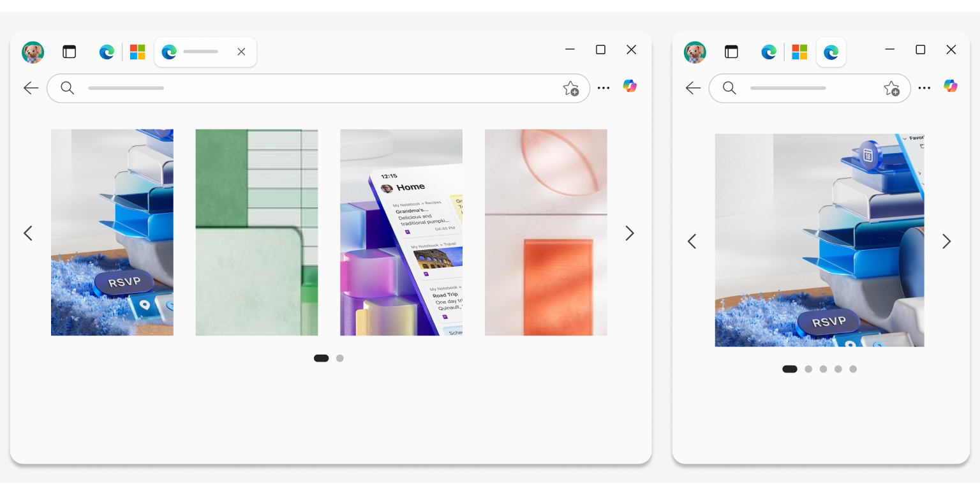
Task: Open profile avatar in the narrower window
Action: click(695, 52)
